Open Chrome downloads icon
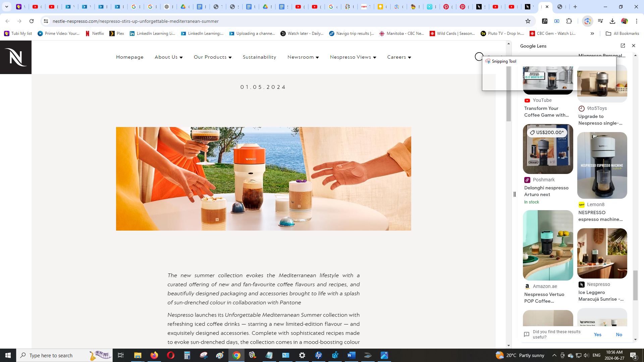 point(612,21)
